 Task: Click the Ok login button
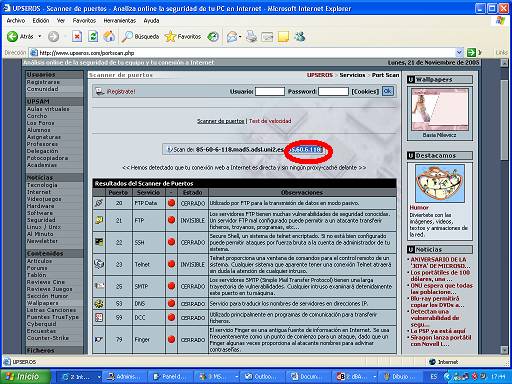point(387,91)
